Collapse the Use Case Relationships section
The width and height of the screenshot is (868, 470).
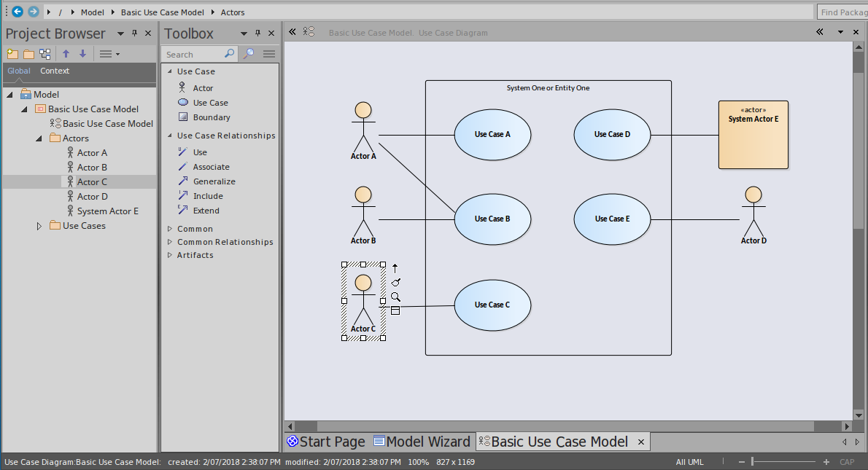tap(170, 136)
